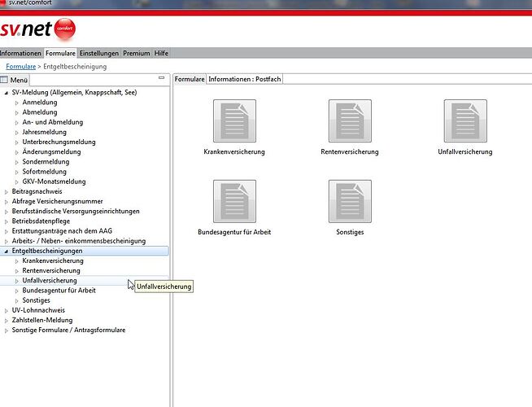Switch to the Formulare content tab
The image size is (532, 407).
[x=190, y=79]
